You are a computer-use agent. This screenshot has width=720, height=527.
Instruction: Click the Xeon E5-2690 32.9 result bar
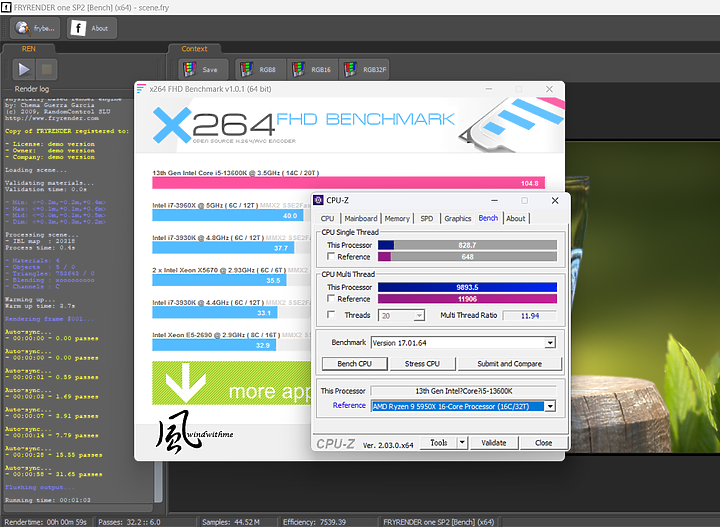214,345
